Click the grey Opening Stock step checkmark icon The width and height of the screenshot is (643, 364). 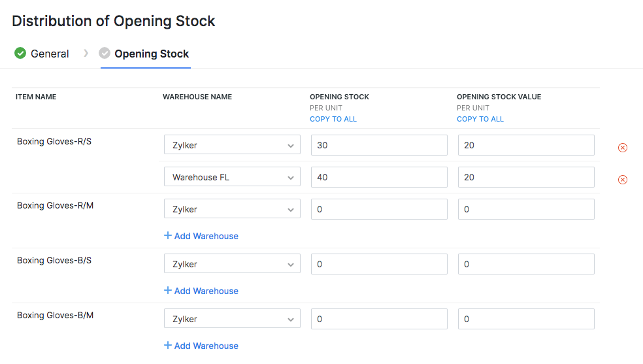point(105,53)
